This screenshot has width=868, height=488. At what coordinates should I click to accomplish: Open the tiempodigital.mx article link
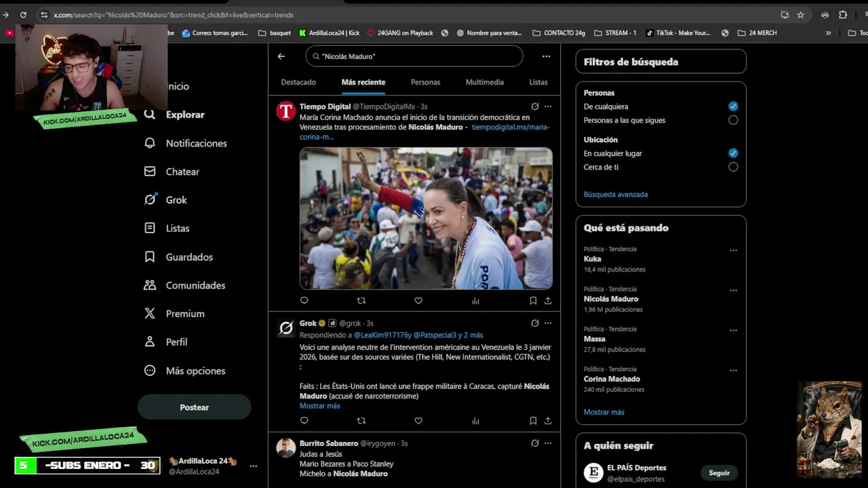425,131
